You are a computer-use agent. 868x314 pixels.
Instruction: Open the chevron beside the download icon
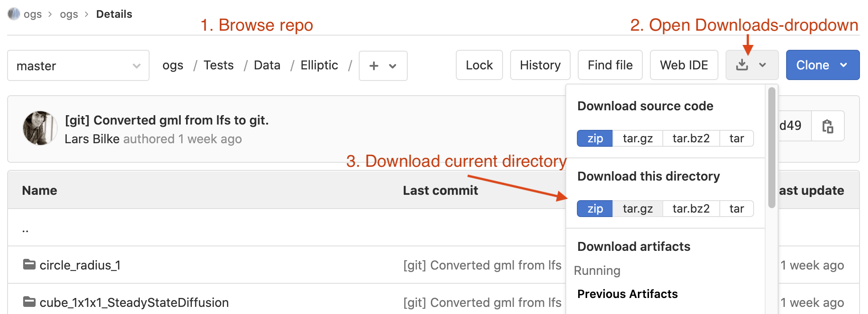[763, 65]
